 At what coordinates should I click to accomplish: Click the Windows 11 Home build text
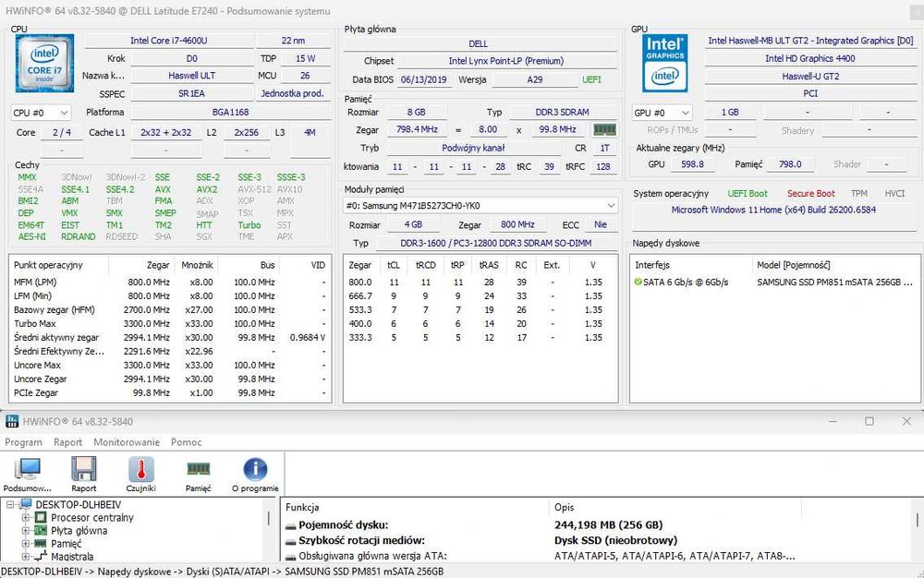773,211
